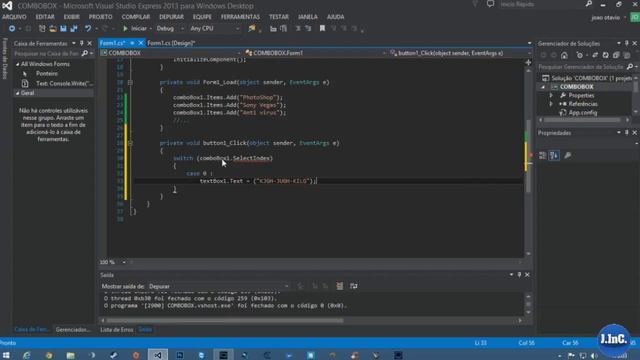640x360 pixels.
Task: Click the Save All toolbar icon
Action: (x=74, y=29)
